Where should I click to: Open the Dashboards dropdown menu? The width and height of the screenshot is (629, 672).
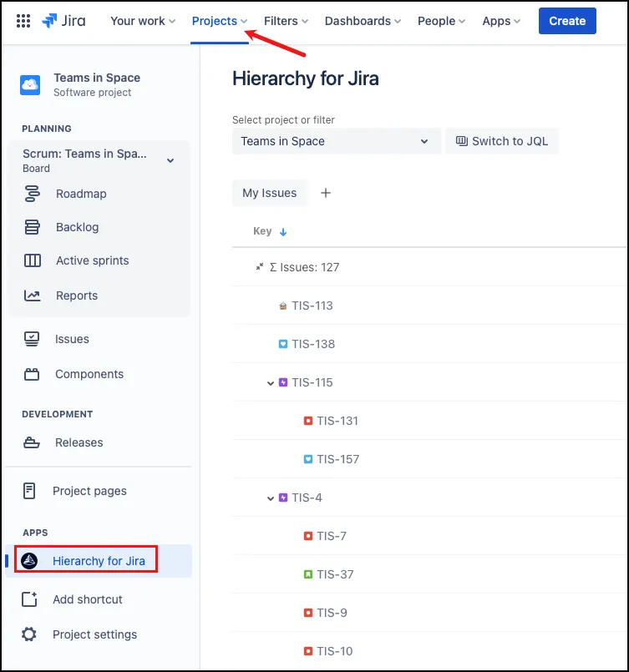[x=363, y=21]
